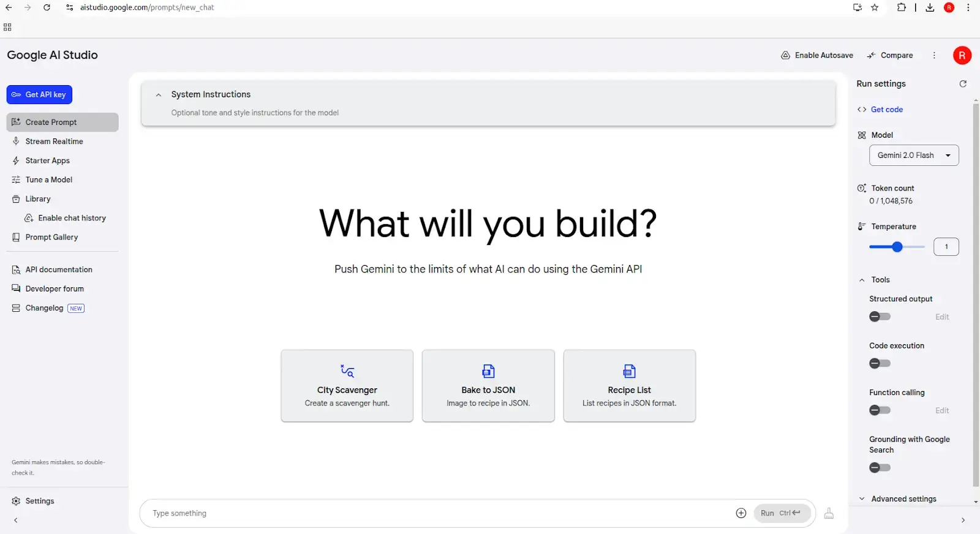Click the clear chat icon beside Run
The height and width of the screenshot is (534, 980).
coord(829,513)
